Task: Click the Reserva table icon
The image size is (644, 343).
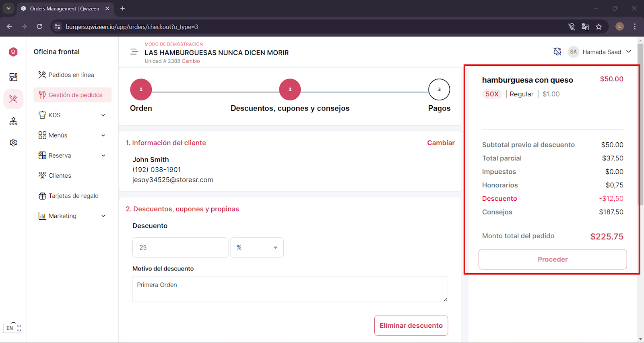Action: click(x=42, y=156)
